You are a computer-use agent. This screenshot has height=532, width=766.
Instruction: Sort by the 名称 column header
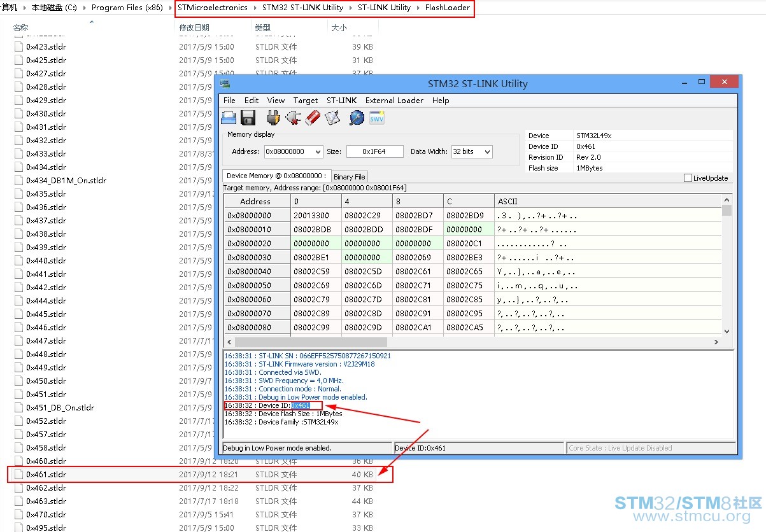[x=20, y=28]
